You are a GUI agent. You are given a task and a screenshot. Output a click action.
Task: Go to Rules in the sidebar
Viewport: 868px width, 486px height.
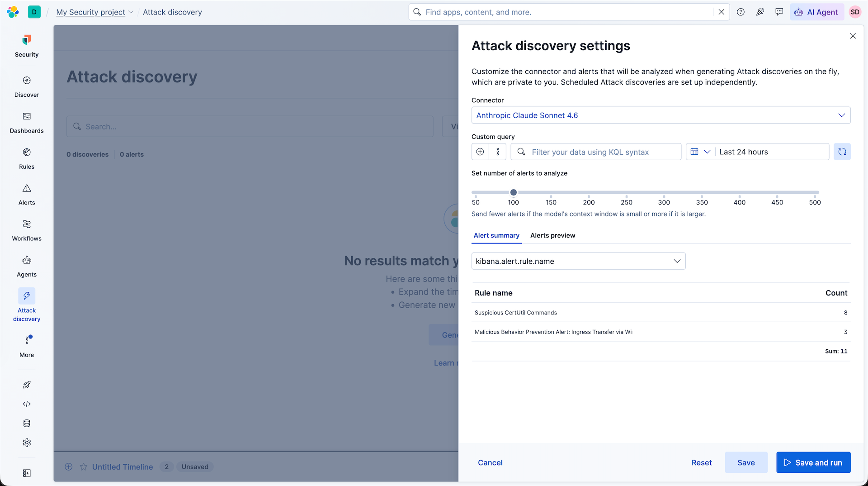(x=27, y=159)
